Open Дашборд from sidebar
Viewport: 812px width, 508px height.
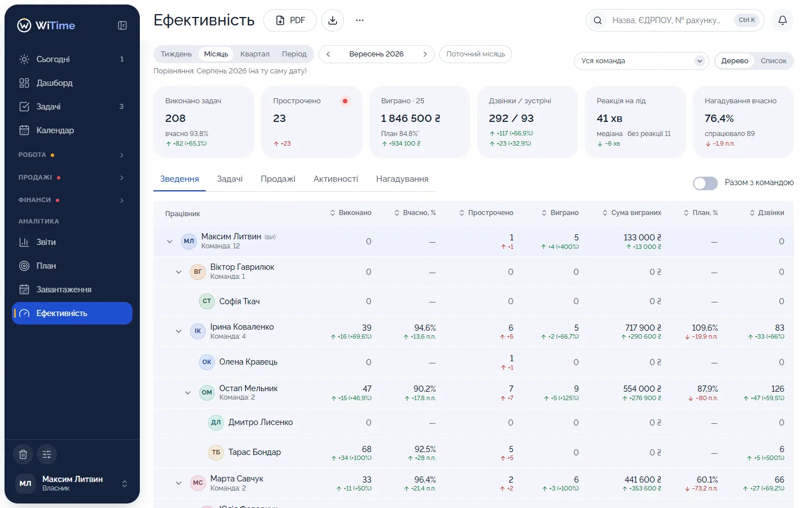click(72, 82)
